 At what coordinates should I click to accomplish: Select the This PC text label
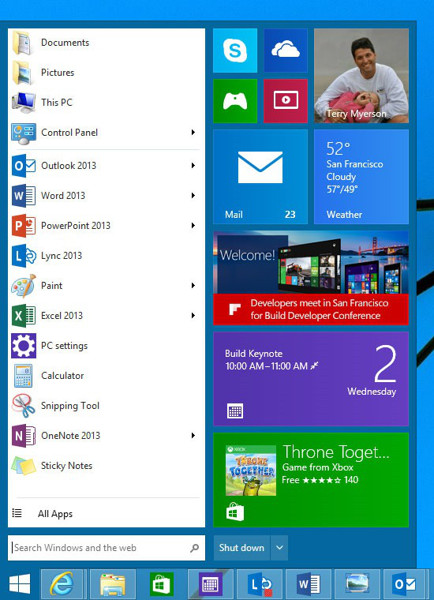(57, 102)
